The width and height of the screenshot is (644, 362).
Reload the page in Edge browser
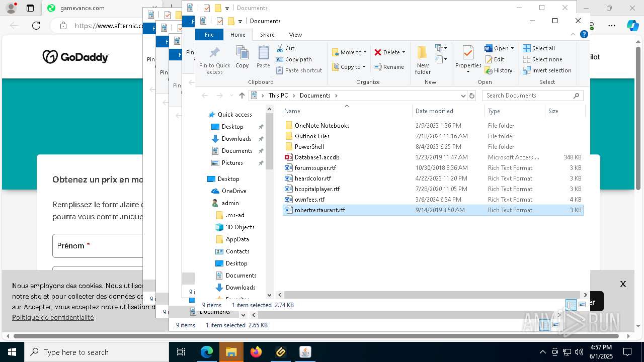pyautogui.click(x=36, y=26)
